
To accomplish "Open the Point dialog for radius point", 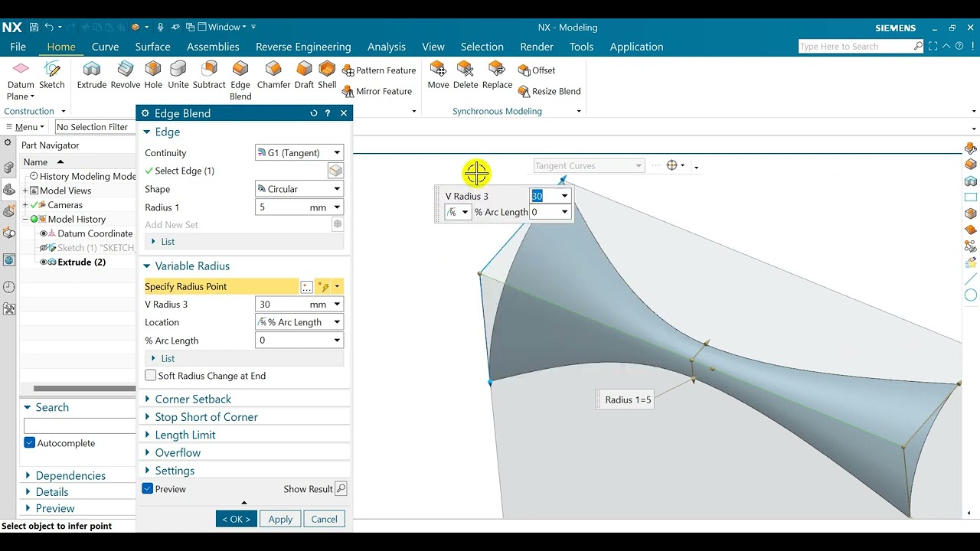I will [307, 287].
